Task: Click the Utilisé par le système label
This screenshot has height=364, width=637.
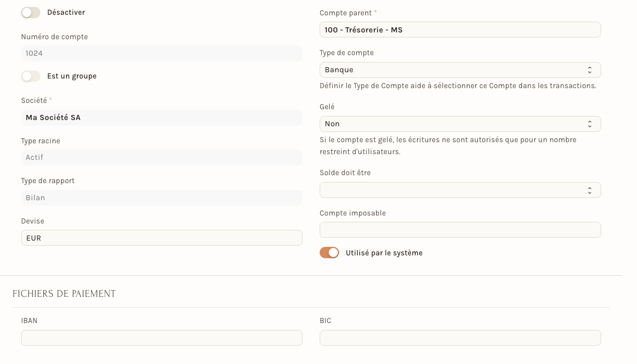Action: (x=384, y=253)
